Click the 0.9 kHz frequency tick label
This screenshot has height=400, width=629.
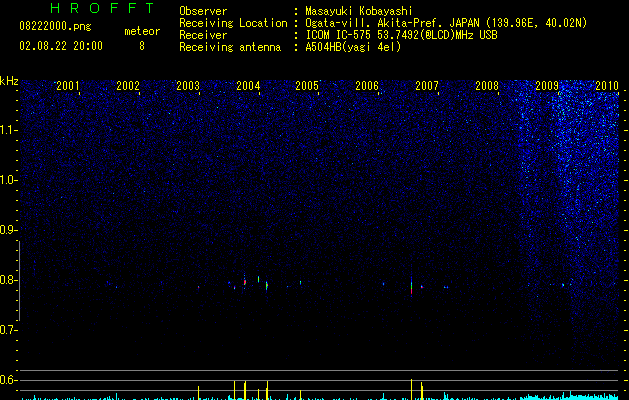coord(8,230)
